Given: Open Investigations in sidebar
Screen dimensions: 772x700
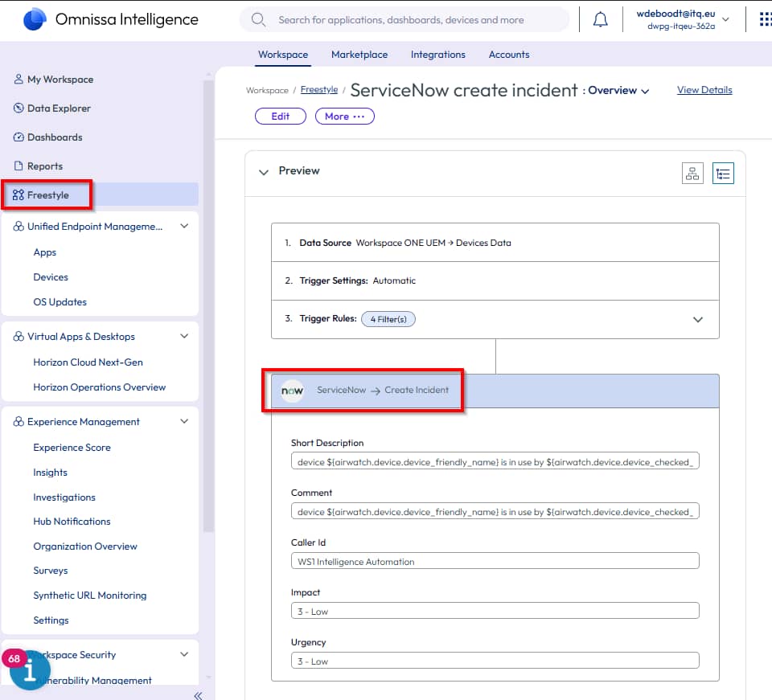Looking at the screenshot, I should (x=64, y=497).
